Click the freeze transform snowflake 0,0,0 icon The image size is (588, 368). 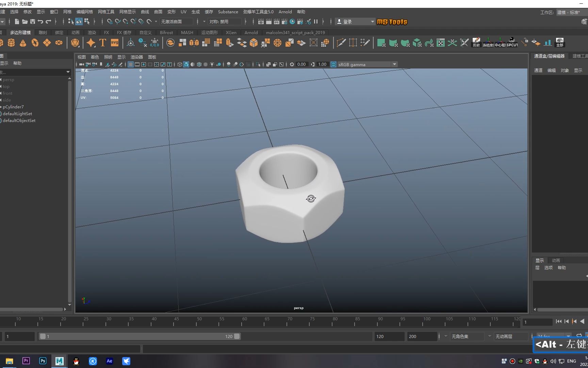click(x=154, y=43)
